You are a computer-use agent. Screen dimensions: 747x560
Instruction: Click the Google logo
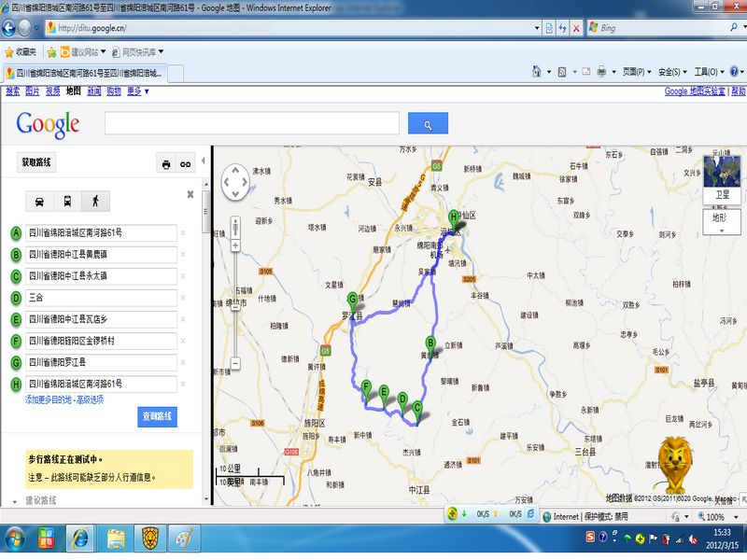point(48,125)
